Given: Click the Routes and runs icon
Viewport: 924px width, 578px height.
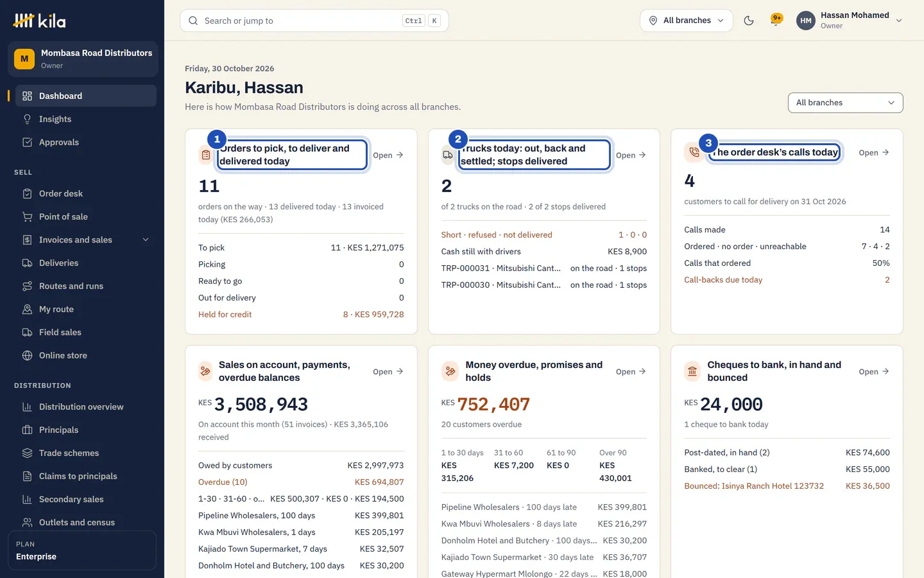Looking at the screenshot, I should coord(27,286).
